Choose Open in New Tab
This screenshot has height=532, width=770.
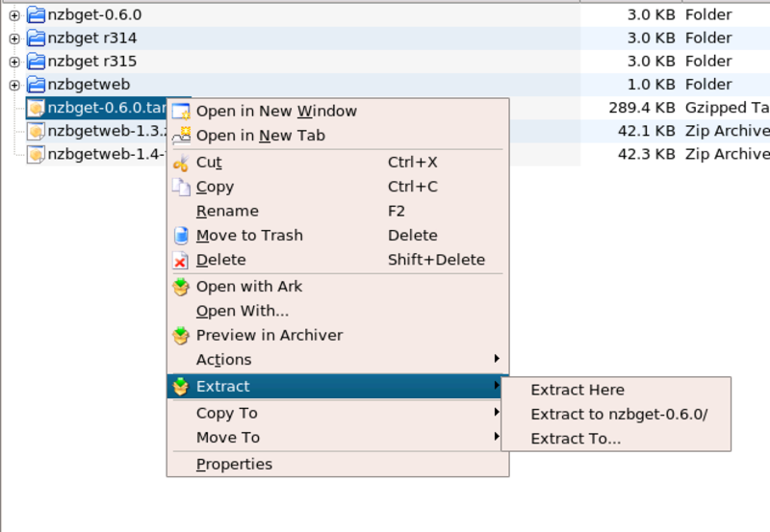pos(338,136)
